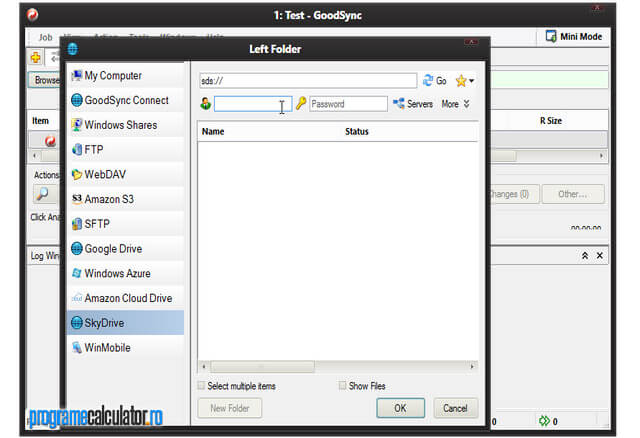Viewport: 640px width, 438px height.
Task: Choose Amazon Cloud Drive
Action: [x=125, y=298]
